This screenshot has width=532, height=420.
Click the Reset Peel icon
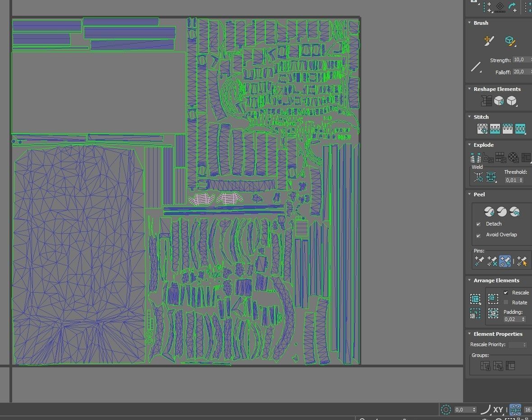[514, 212]
